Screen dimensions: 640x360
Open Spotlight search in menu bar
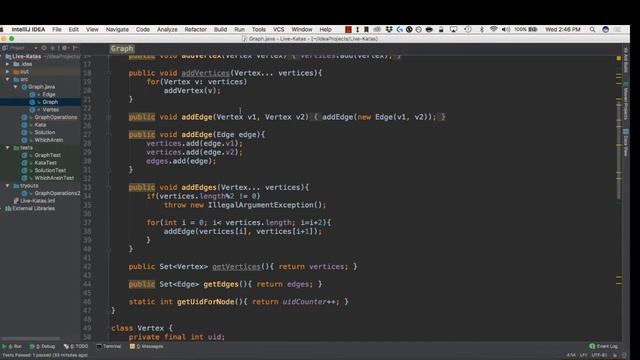[592, 29]
